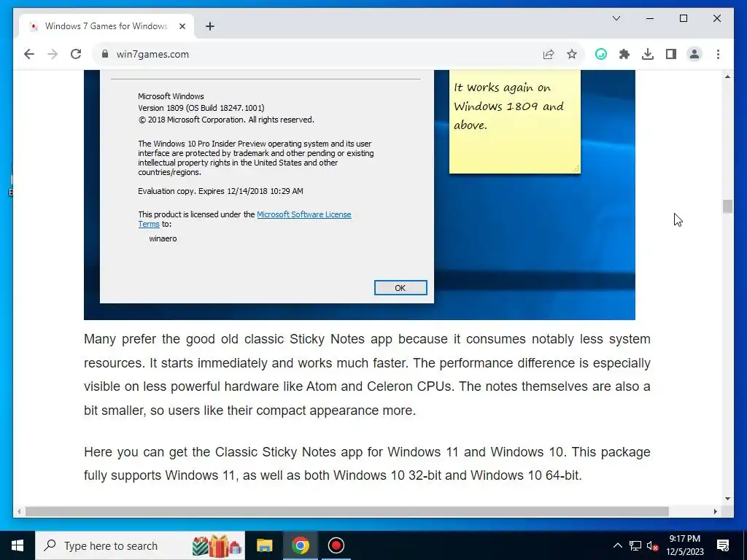The image size is (747, 560).
Task: Open a new tab with the plus button
Action: pyautogui.click(x=209, y=26)
